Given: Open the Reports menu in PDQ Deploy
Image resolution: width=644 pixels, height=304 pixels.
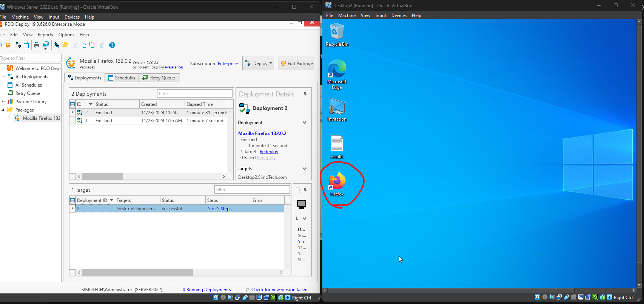Looking at the screenshot, I should click(x=45, y=35).
